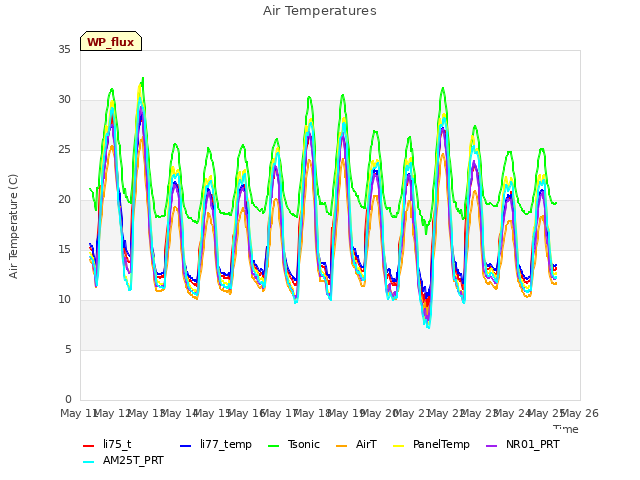Screen dimensions: 640x480
Task: Click the May 11 x-axis tick label
Action: [x=79, y=413]
